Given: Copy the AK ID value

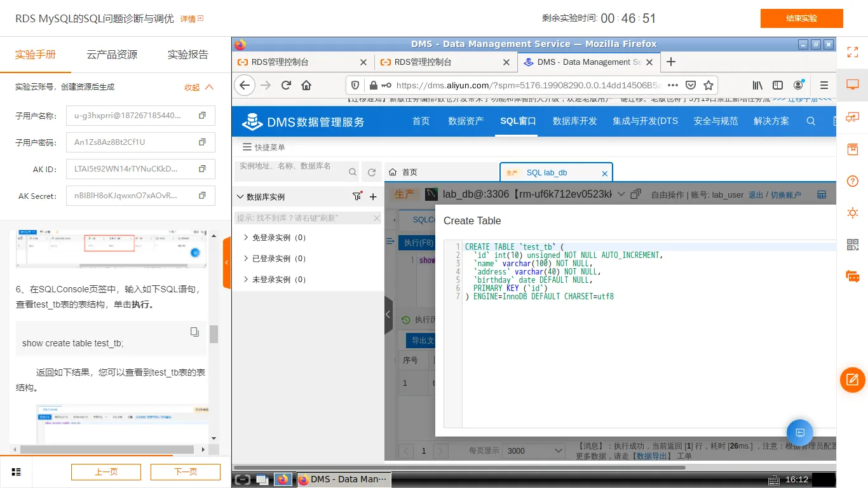Looking at the screenshot, I should (202, 169).
